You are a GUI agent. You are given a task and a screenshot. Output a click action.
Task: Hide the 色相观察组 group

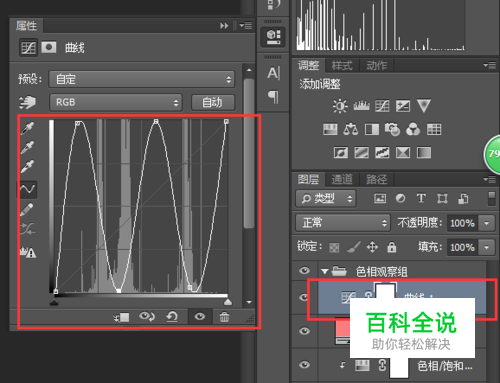pyautogui.click(x=304, y=271)
